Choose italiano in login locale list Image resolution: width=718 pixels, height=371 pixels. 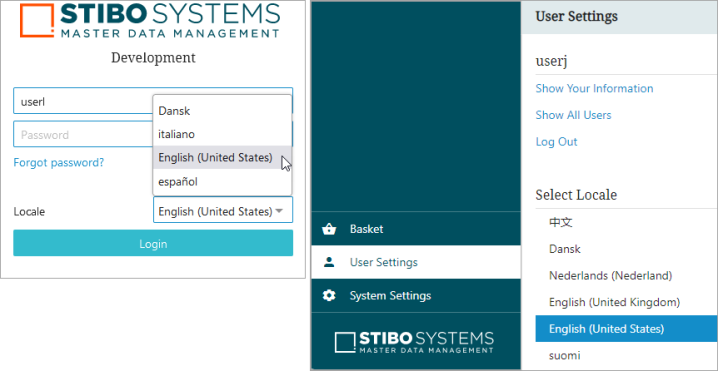pos(223,134)
